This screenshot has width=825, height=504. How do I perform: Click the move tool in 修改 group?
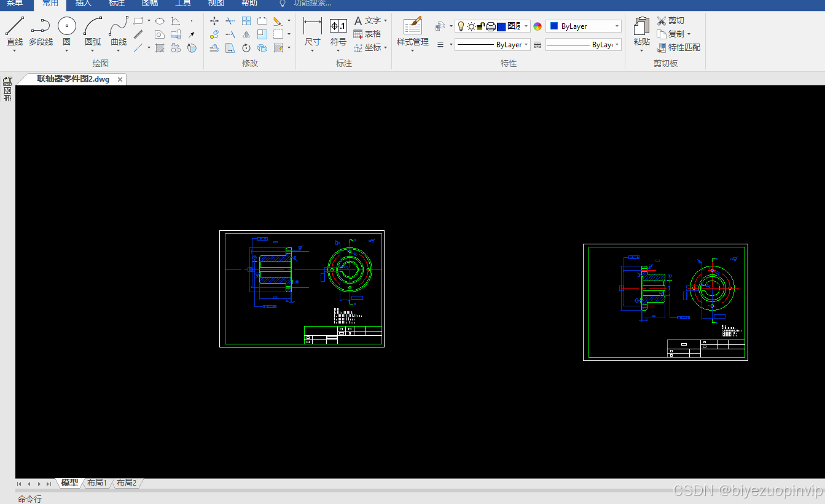214,21
